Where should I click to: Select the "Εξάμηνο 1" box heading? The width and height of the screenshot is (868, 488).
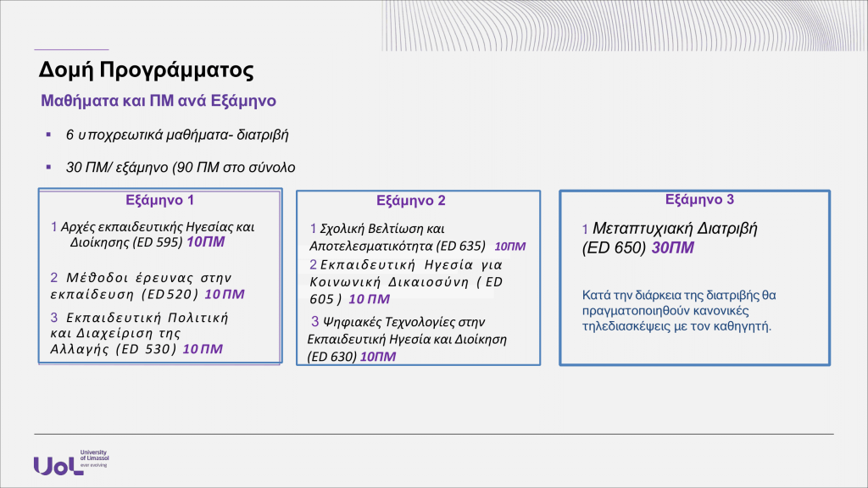coord(160,201)
